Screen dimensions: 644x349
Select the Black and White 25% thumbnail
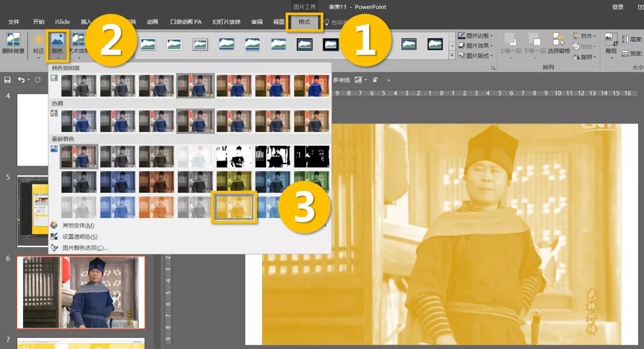234,157
